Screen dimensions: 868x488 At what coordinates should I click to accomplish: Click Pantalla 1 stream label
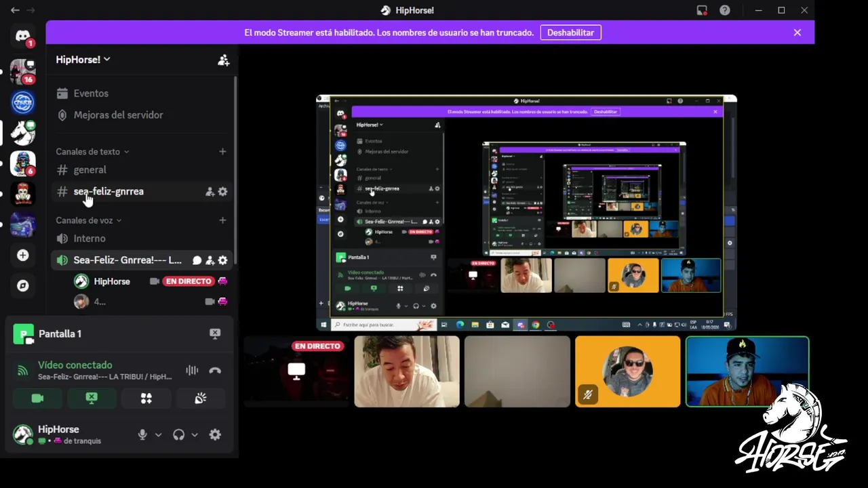click(x=60, y=334)
